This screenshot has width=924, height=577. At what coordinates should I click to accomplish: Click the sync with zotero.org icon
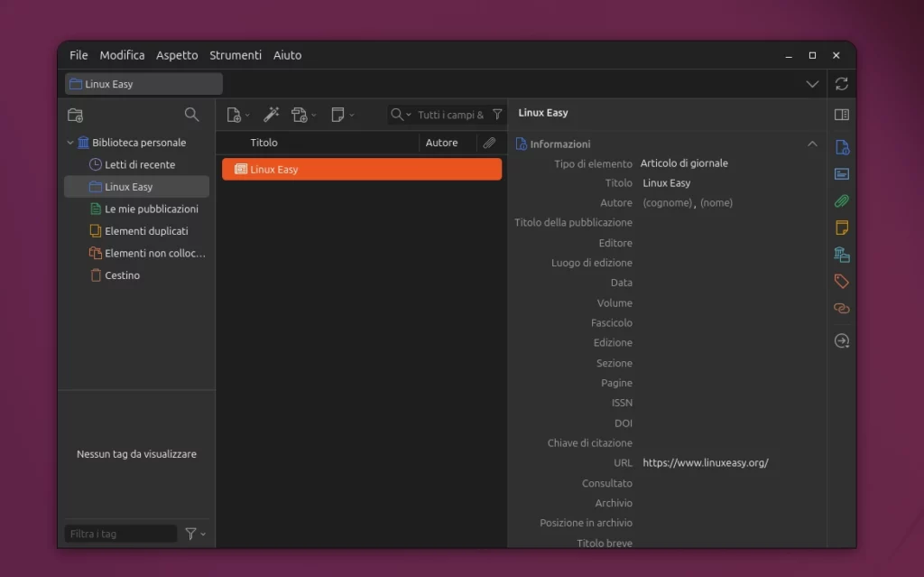click(x=842, y=84)
